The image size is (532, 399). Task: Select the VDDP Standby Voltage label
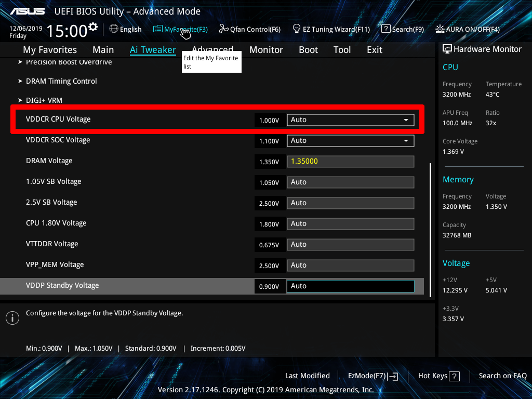pos(62,286)
